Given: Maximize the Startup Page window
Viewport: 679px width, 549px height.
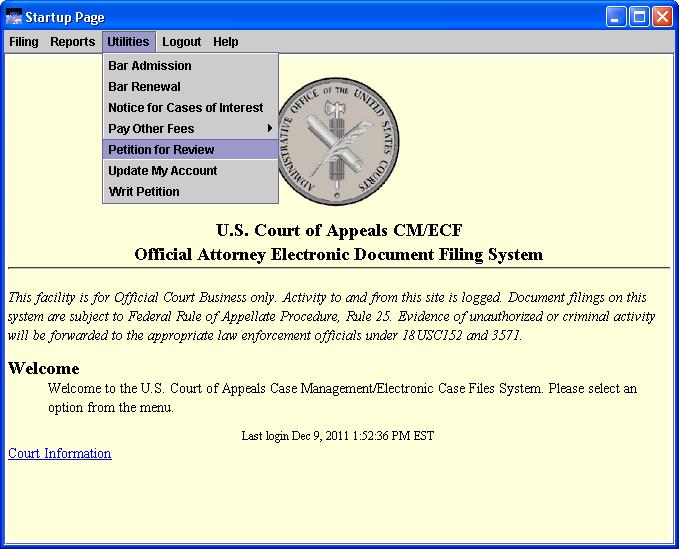Looking at the screenshot, I should (x=639, y=17).
